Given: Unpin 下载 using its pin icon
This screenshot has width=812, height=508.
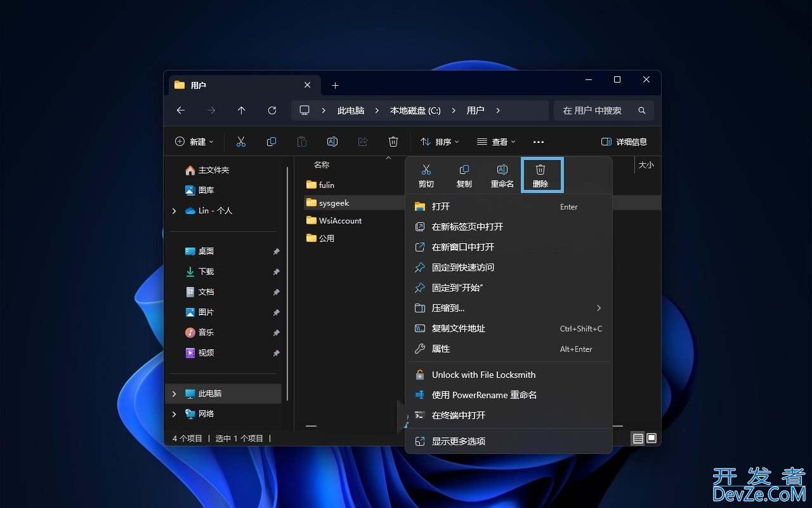Looking at the screenshot, I should click(x=276, y=272).
